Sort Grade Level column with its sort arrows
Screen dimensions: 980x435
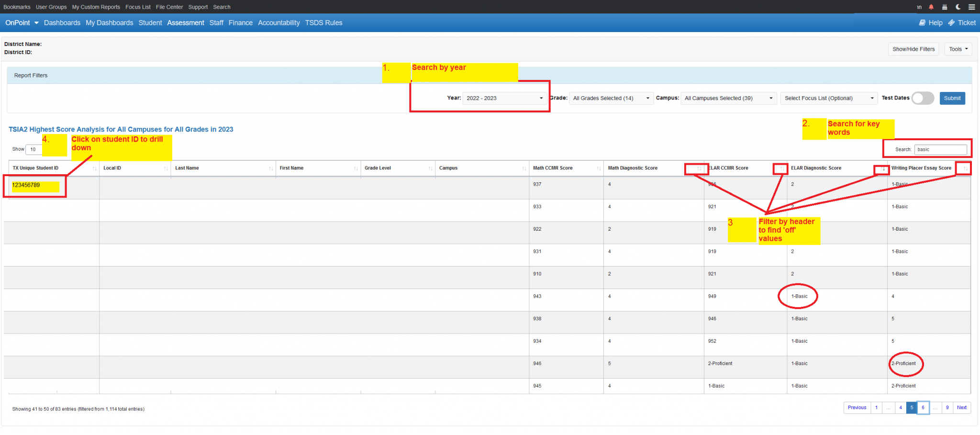(x=430, y=168)
